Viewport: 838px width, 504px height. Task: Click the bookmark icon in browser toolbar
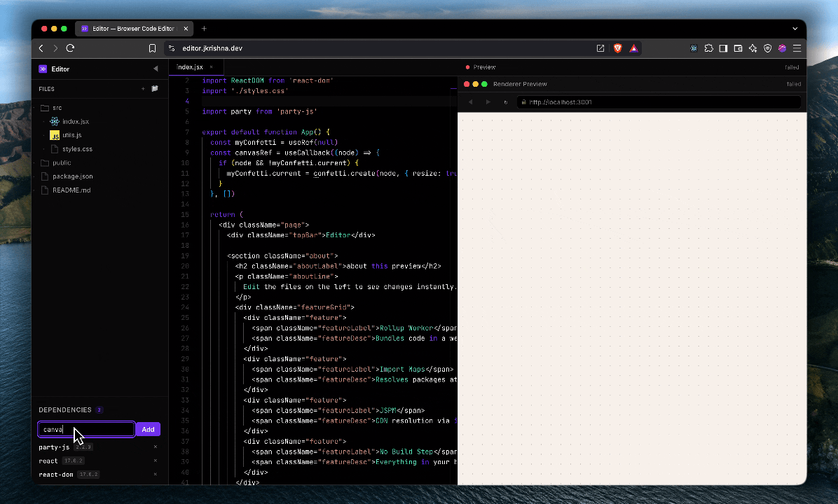[x=152, y=48]
